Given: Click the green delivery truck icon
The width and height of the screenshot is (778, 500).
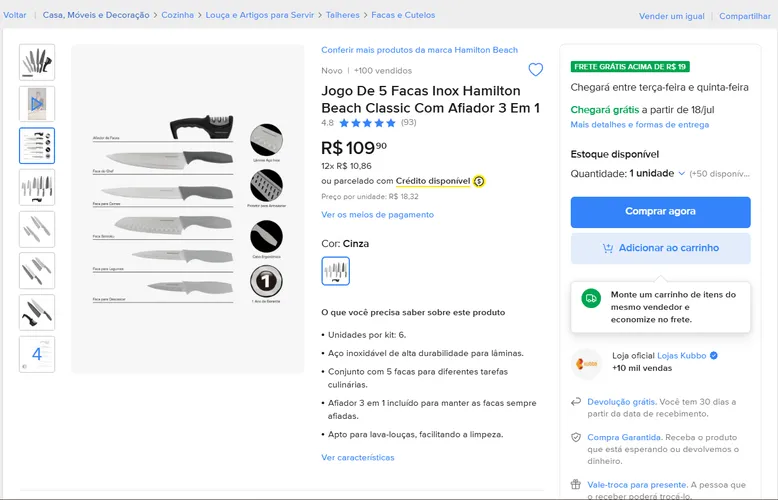Looking at the screenshot, I should [591, 298].
